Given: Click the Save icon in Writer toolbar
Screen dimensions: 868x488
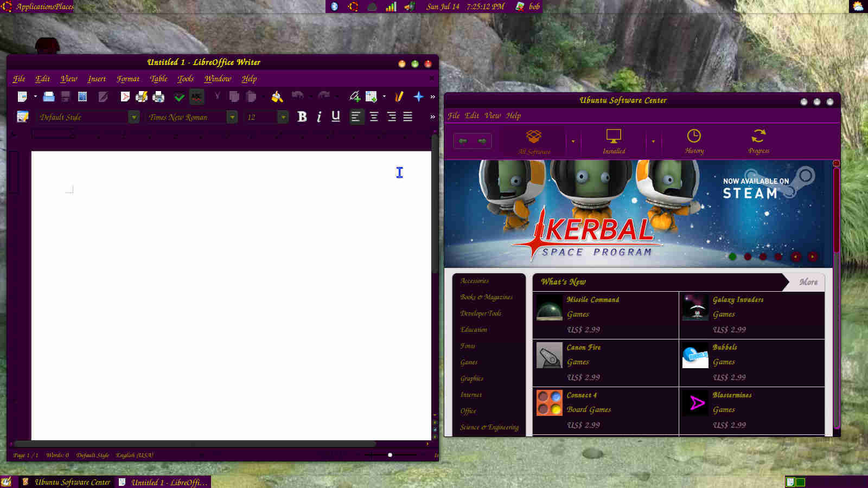Looking at the screenshot, I should coord(66,97).
